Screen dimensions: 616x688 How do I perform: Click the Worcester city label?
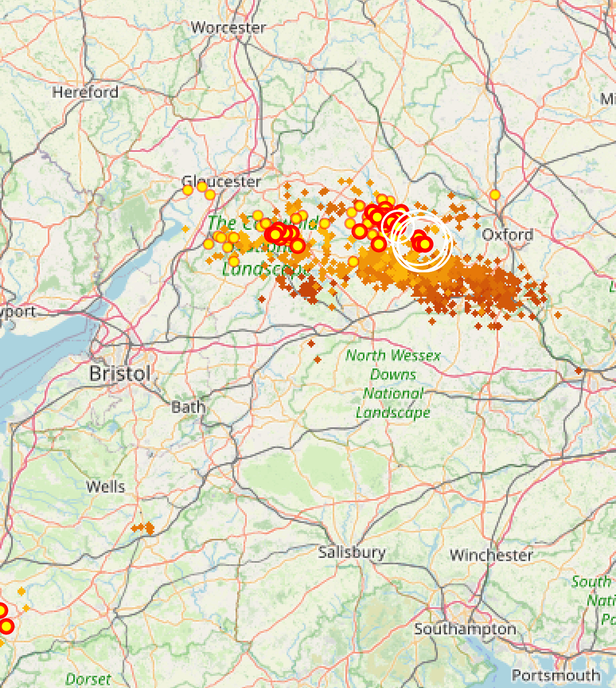228,28
